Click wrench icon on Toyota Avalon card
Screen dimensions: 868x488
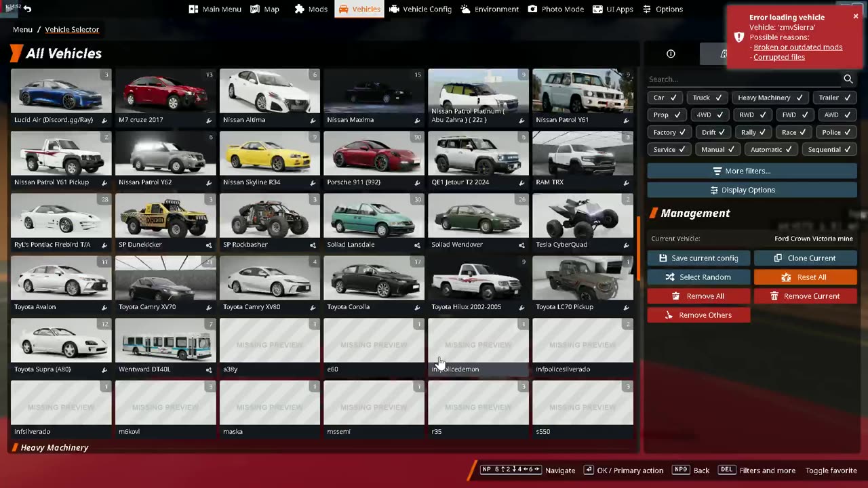104,307
